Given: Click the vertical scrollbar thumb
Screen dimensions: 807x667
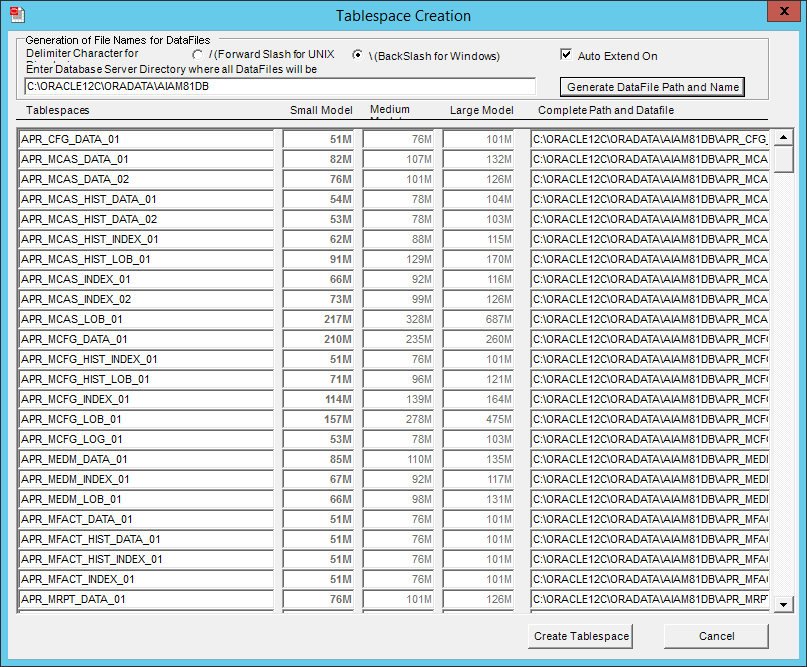Looking at the screenshot, I should tap(783, 160).
